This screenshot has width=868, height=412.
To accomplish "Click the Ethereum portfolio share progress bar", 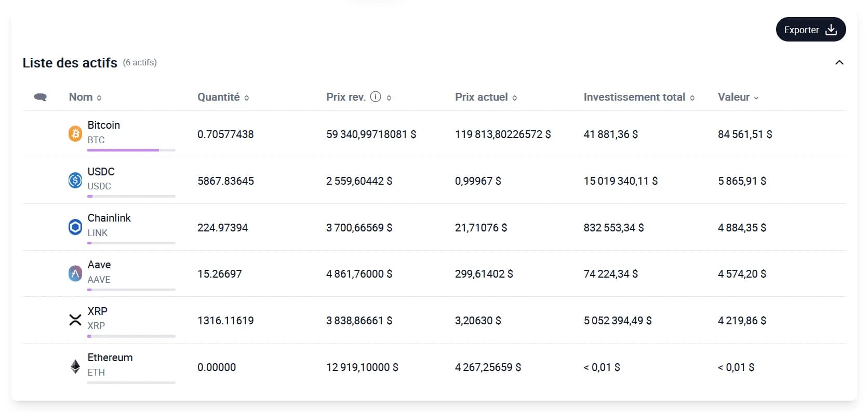I will tap(131, 382).
